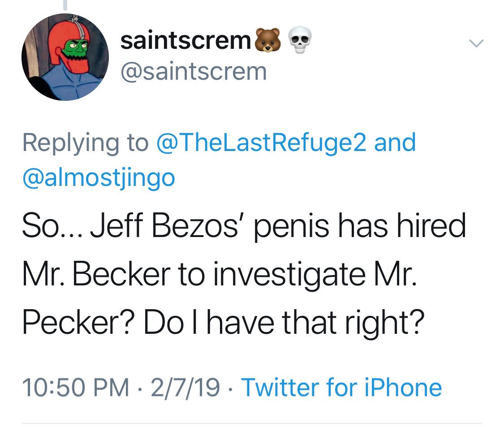
Task: Tap the skull emoji in the display name
Action: pyautogui.click(x=300, y=40)
